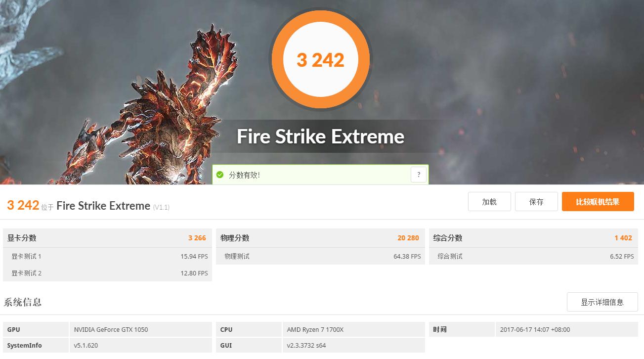Image resolution: width=644 pixels, height=359 pixels.
Task: Open 比较联机结果 to compare results online
Action: click(x=598, y=202)
